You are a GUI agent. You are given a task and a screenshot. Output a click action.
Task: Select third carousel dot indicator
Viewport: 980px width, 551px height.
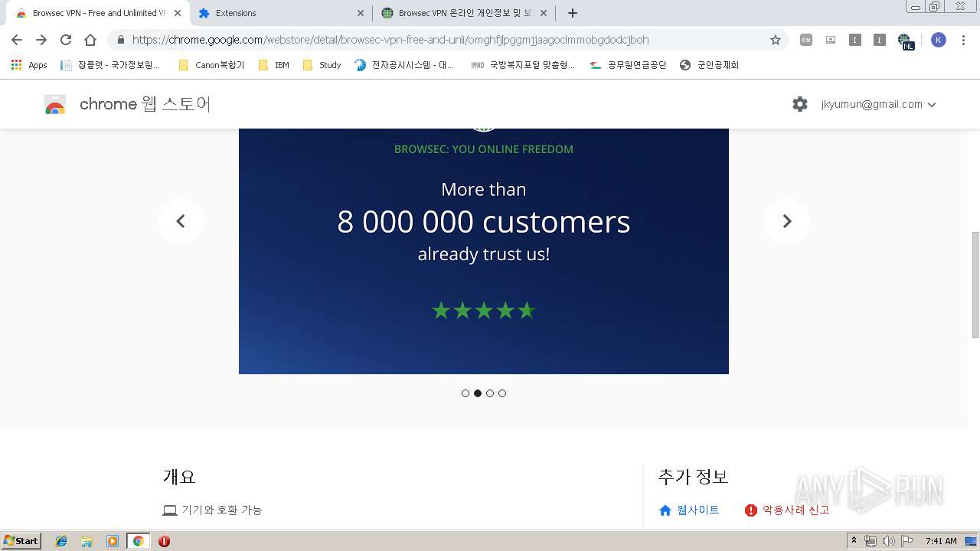(x=490, y=393)
